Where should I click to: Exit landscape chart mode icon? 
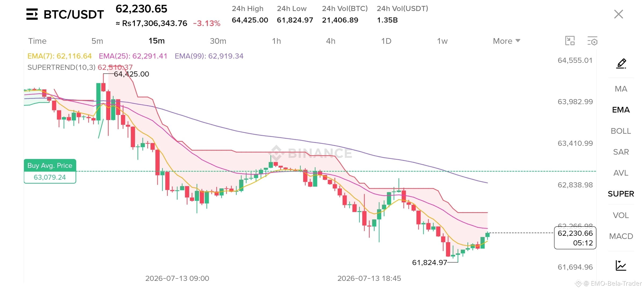pos(570,41)
